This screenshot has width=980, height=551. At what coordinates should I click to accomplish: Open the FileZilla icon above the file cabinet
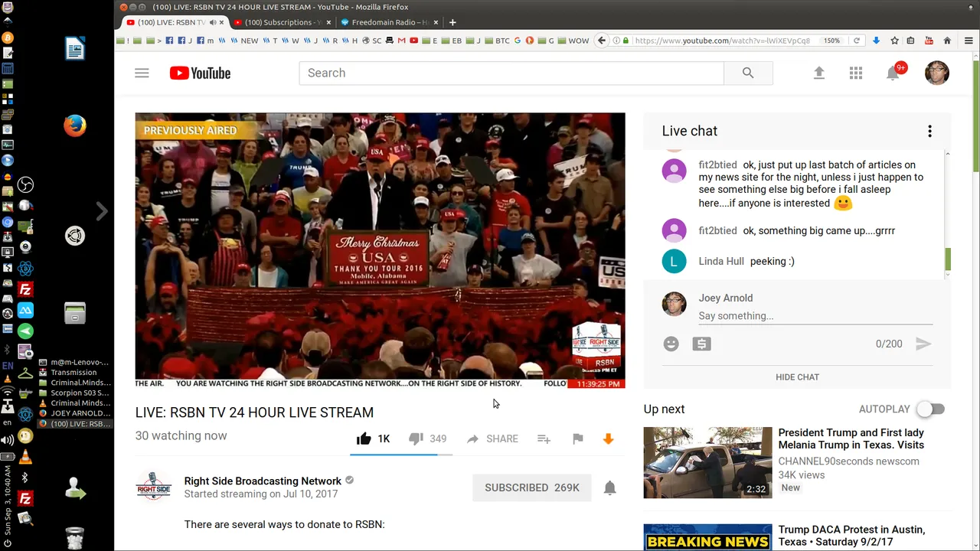[25, 290]
